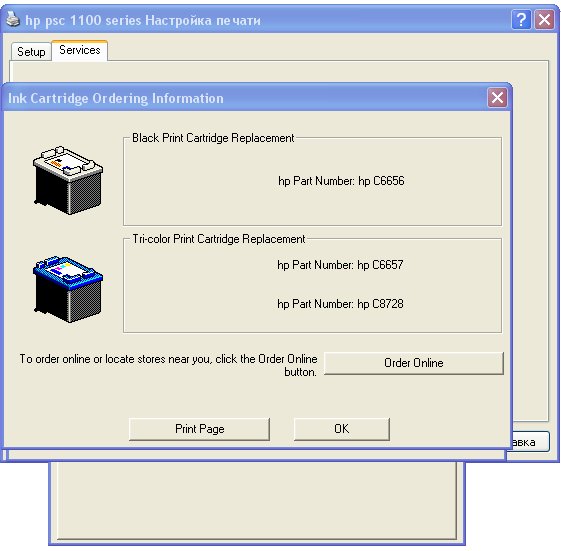This screenshot has width=561, height=551.
Task: Close the Ink Cartridge Ordering Information dialog
Action: (x=497, y=97)
